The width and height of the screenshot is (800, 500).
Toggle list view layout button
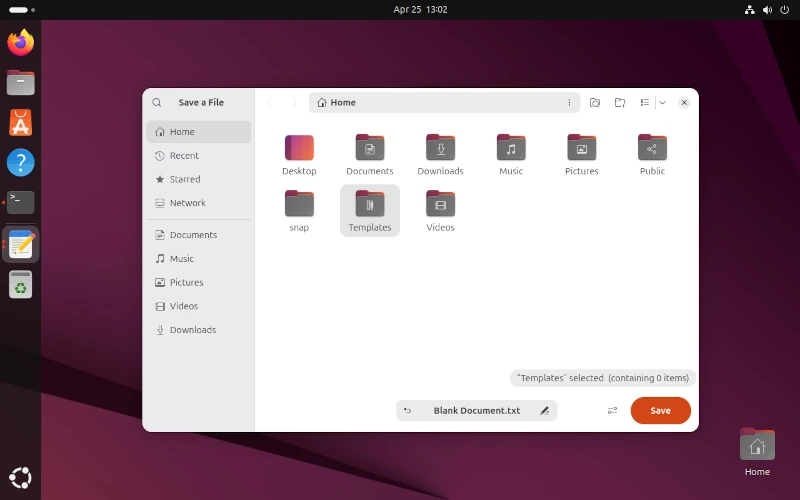click(645, 103)
